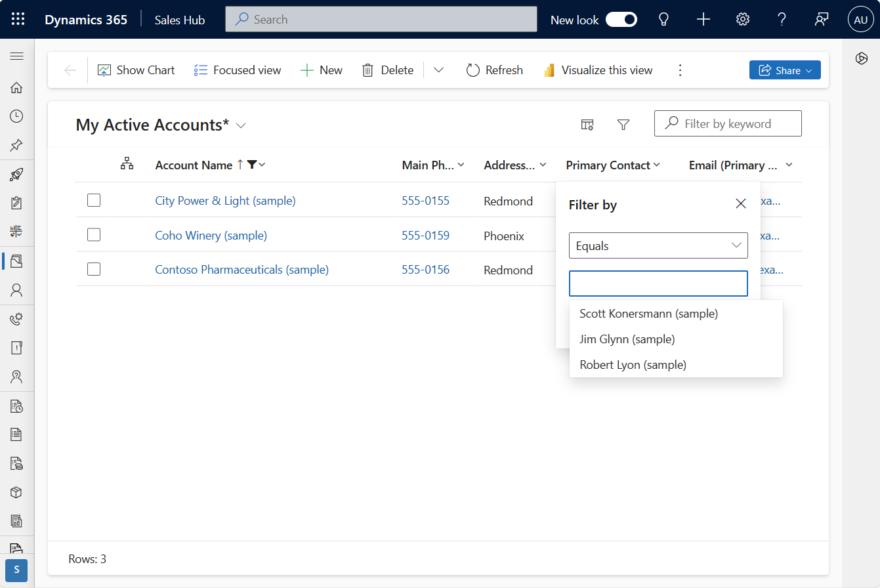Open AU user account avatar
This screenshot has width=880, height=588.
click(x=861, y=20)
